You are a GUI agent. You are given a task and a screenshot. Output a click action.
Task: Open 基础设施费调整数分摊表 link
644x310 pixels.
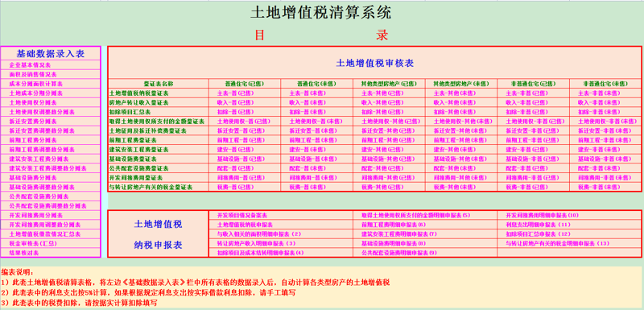(x=42, y=188)
